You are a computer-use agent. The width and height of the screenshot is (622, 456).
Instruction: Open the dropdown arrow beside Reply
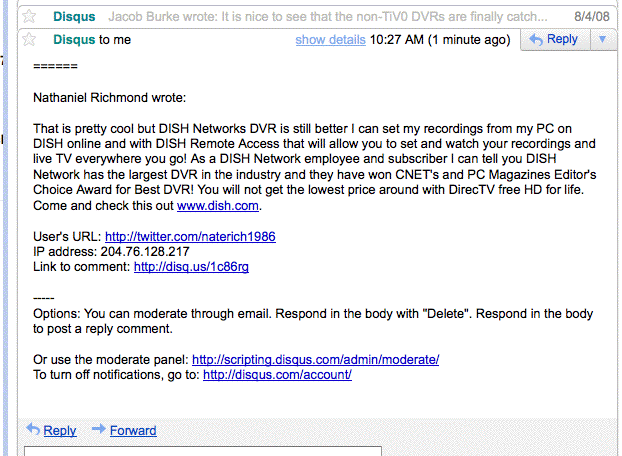click(x=602, y=40)
